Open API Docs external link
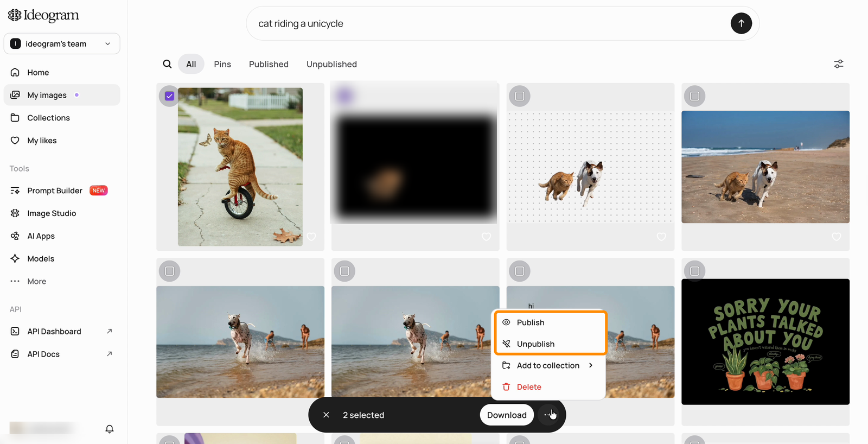This screenshot has width=868, height=444. coord(62,354)
